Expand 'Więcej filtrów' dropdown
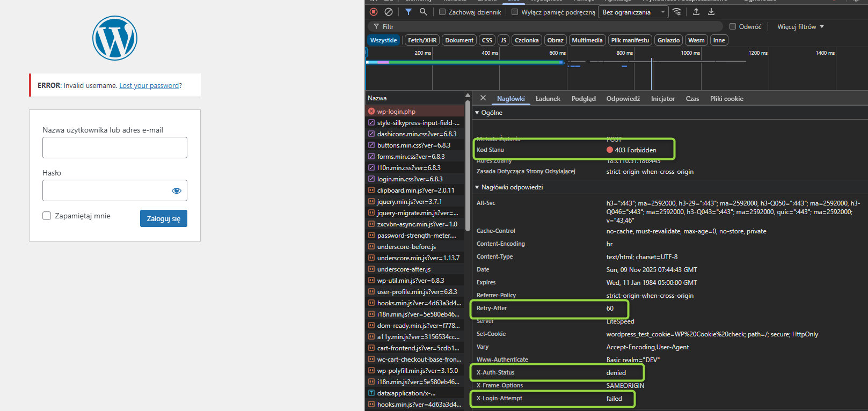Screen dimensions: 868x411 800,27
